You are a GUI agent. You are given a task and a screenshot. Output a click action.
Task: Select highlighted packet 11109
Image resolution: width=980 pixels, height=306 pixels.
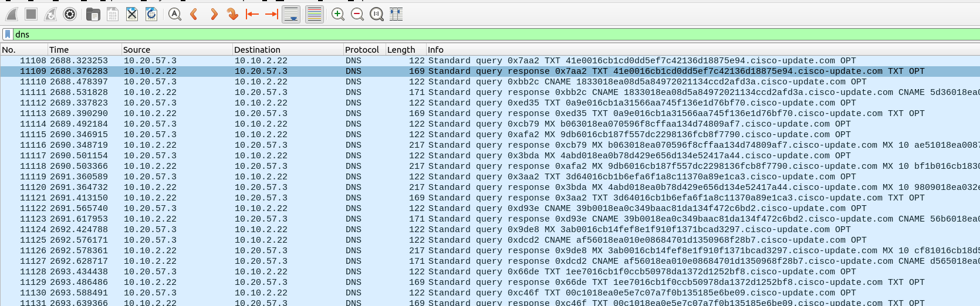click(490, 71)
